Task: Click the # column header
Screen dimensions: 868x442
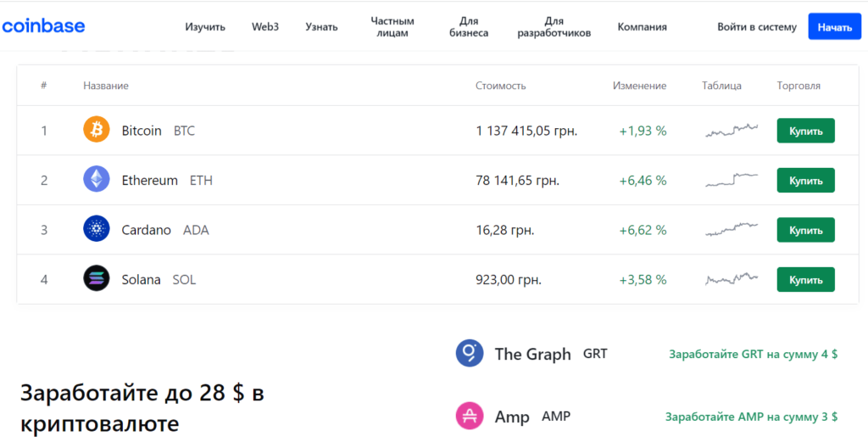Action: click(44, 86)
